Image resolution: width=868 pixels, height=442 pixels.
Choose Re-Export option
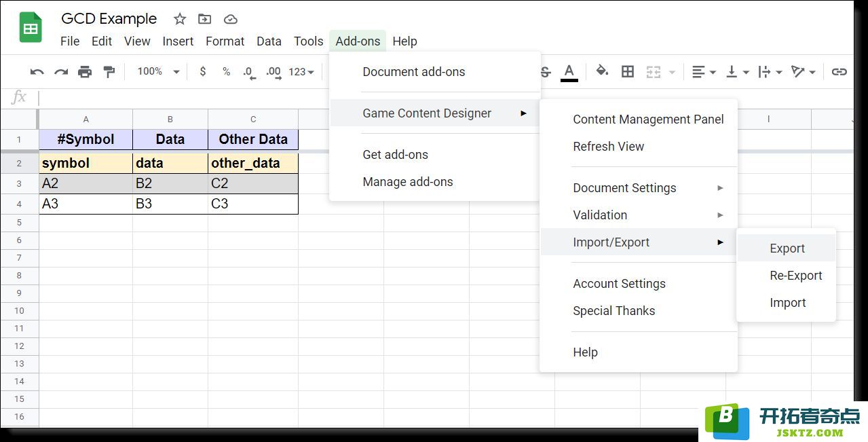787,276
